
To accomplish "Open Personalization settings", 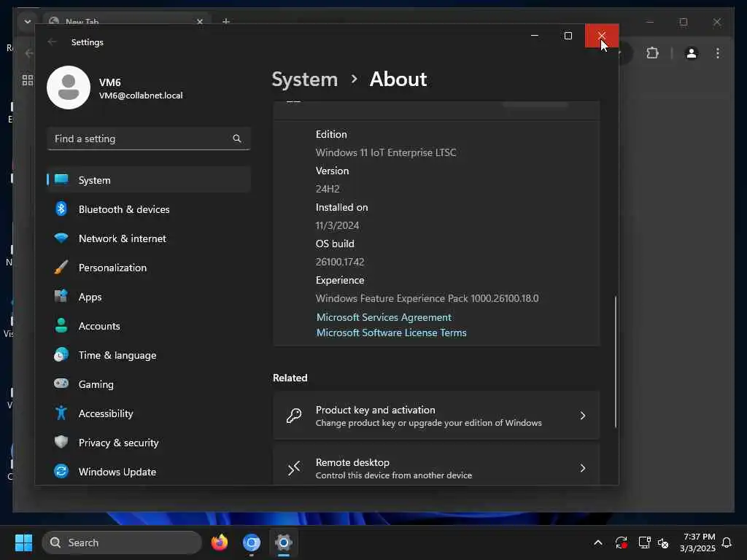I will (x=149, y=268).
